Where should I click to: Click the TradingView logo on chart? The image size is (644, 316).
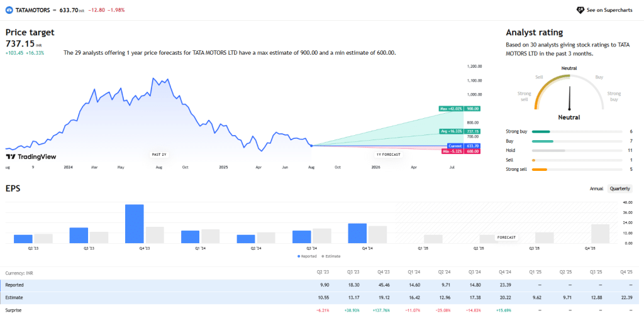pos(31,157)
